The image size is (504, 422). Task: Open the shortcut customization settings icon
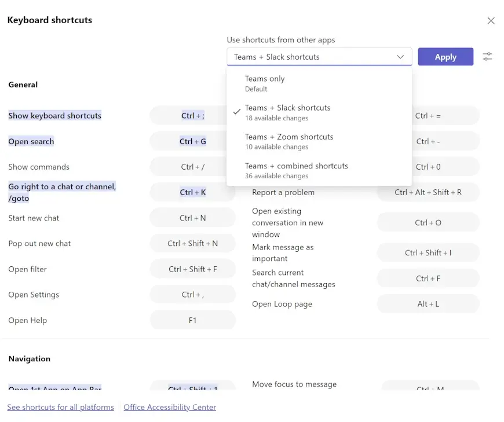(x=487, y=57)
